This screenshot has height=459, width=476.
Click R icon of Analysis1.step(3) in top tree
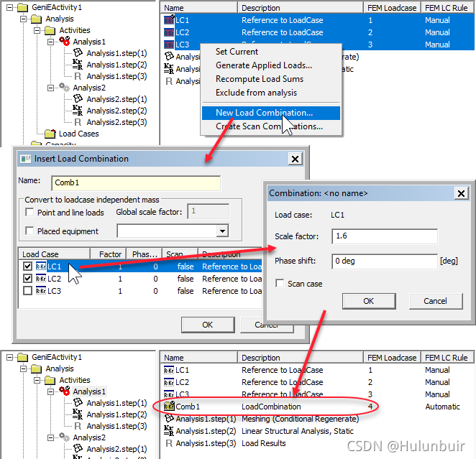[78, 76]
